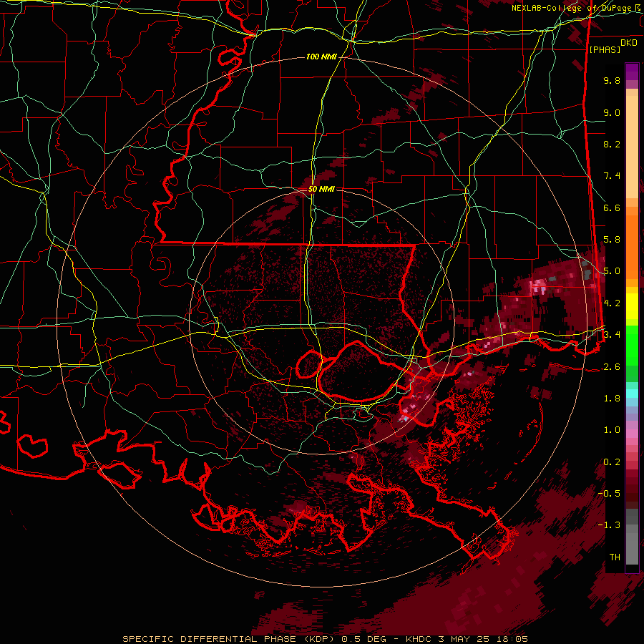The height and width of the screenshot is (644, 644).
Task: Click the 0.2 value on the scale
Action: pos(612,462)
